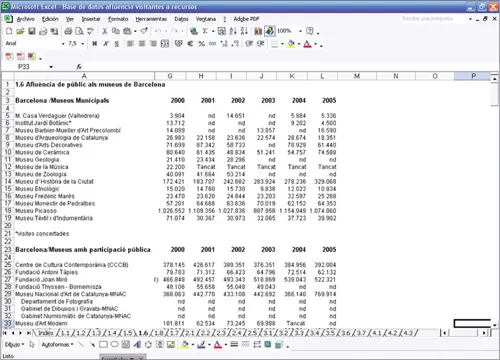Open the Herramientas menu
500x360 pixels.
(x=151, y=19)
